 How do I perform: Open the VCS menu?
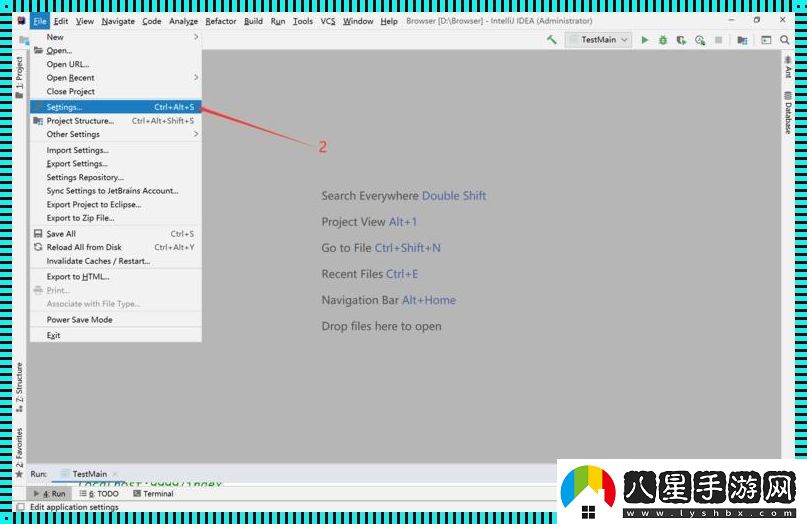pos(328,21)
